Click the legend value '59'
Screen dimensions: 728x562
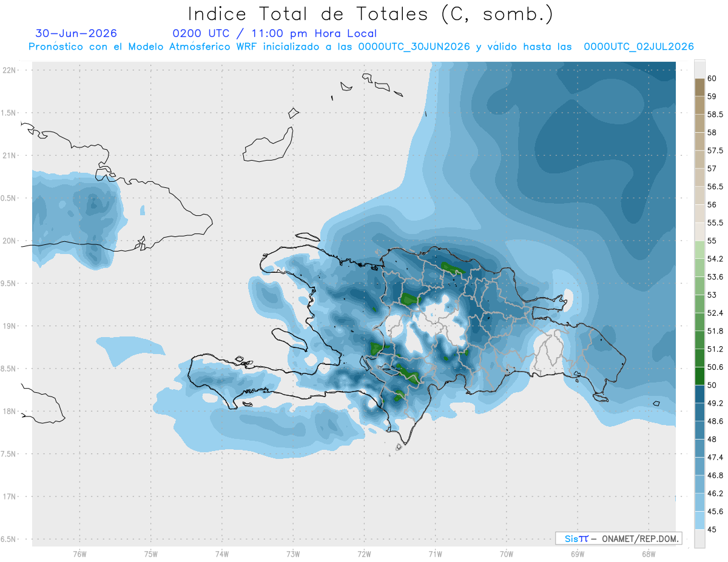pyautogui.click(x=712, y=96)
